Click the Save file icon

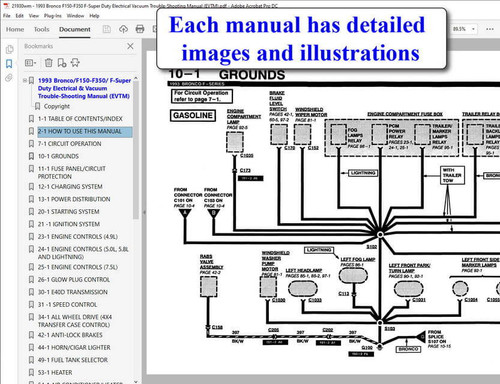pos(107,29)
